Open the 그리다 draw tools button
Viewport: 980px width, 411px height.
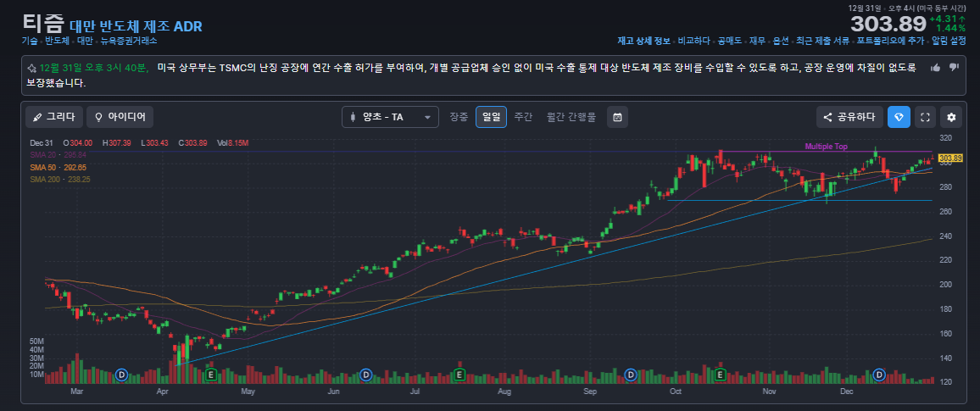[53, 117]
